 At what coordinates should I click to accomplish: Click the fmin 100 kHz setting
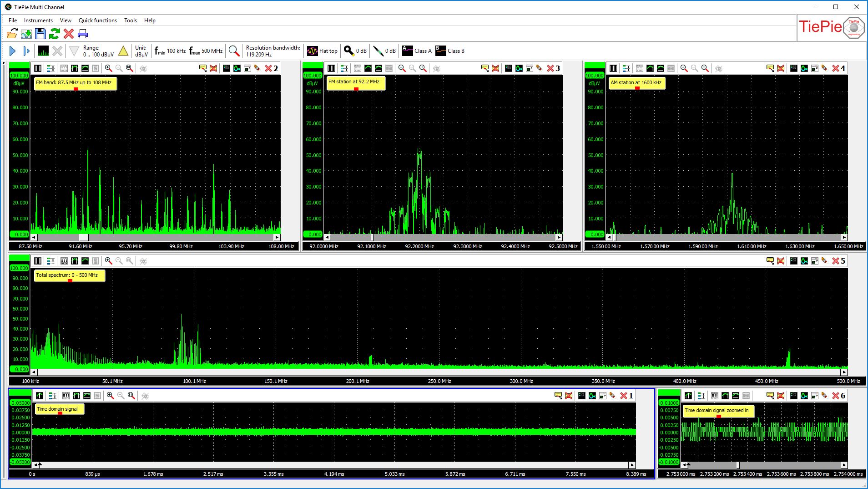point(170,51)
